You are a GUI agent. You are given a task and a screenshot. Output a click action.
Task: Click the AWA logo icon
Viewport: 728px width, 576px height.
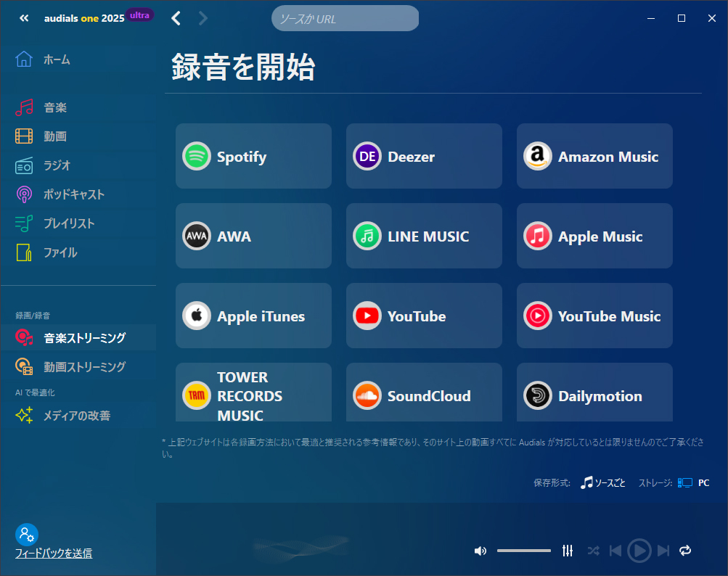197,236
